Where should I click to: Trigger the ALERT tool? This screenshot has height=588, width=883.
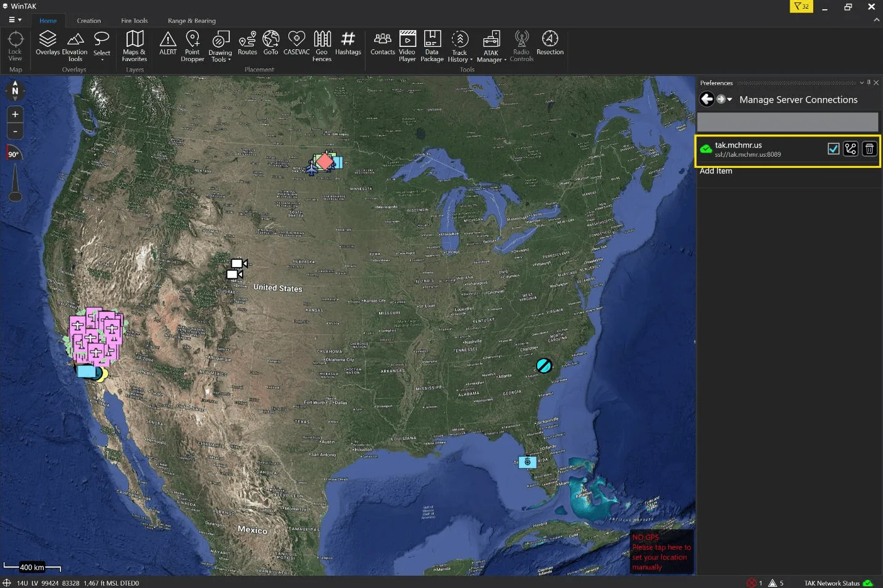click(168, 43)
